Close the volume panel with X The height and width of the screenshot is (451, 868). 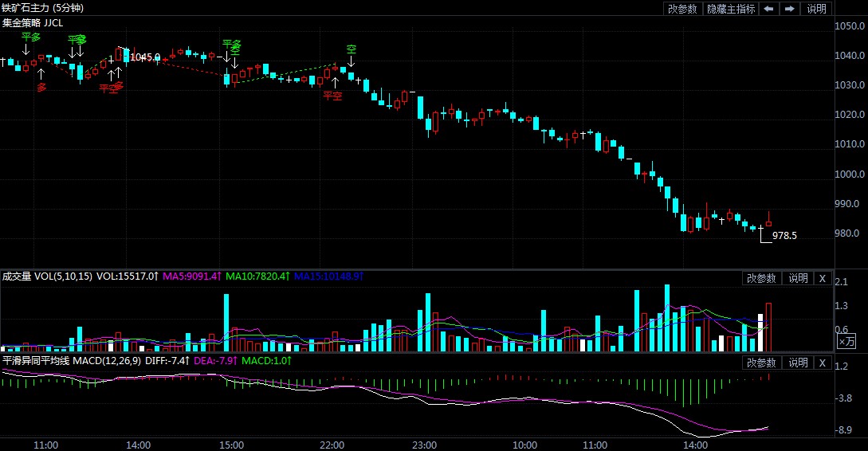[x=823, y=278]
